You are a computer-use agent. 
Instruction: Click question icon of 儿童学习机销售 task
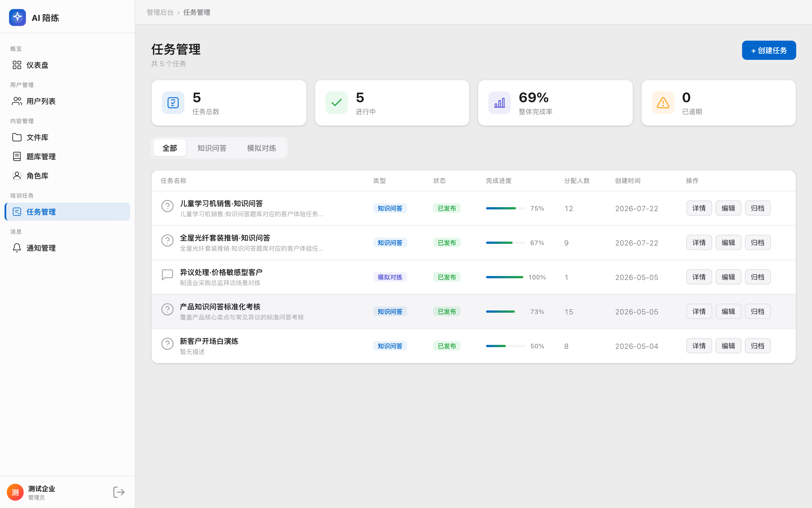tap(167, 206)
